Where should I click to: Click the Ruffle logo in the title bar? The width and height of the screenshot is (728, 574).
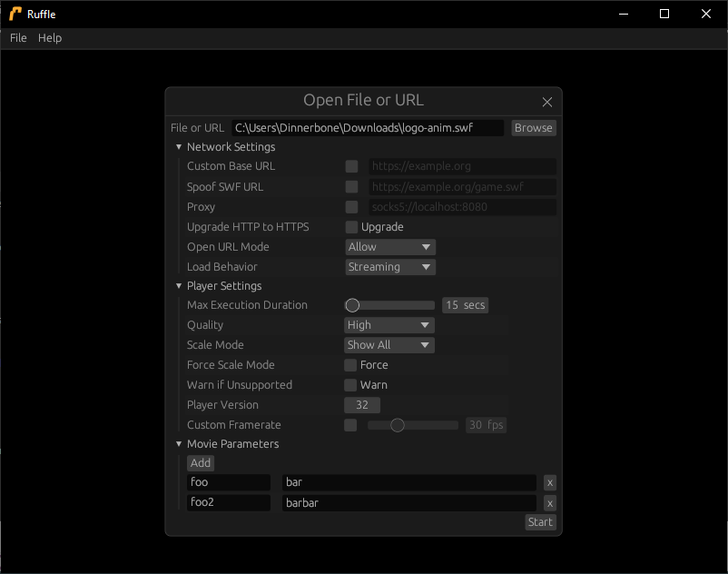[15, 15]
